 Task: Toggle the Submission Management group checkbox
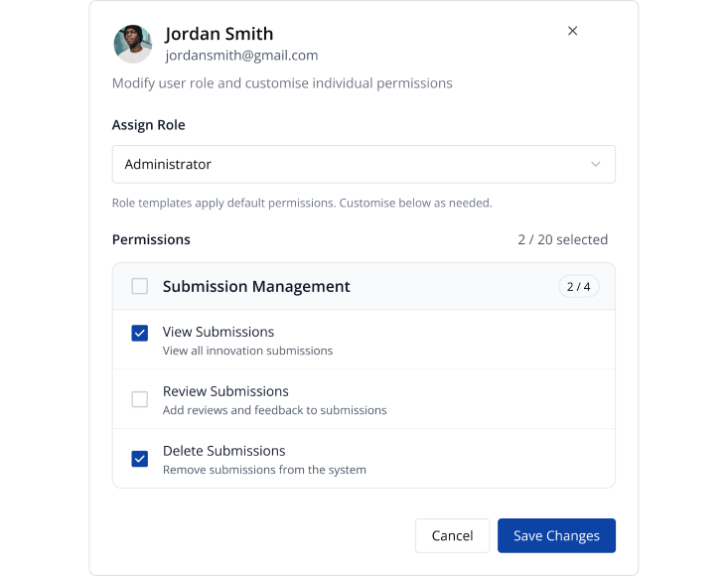point(140,286)
